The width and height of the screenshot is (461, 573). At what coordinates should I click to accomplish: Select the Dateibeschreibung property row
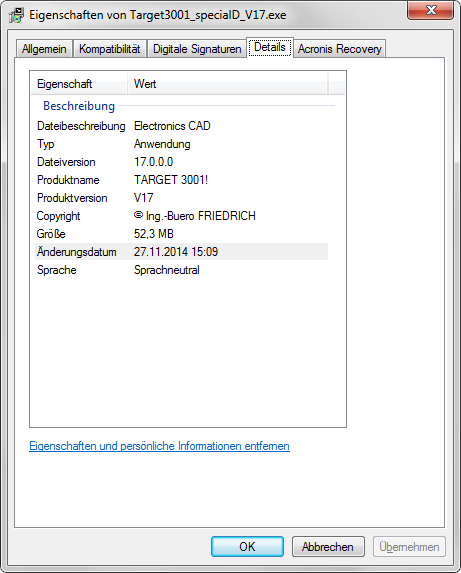[x=182, y=126]
